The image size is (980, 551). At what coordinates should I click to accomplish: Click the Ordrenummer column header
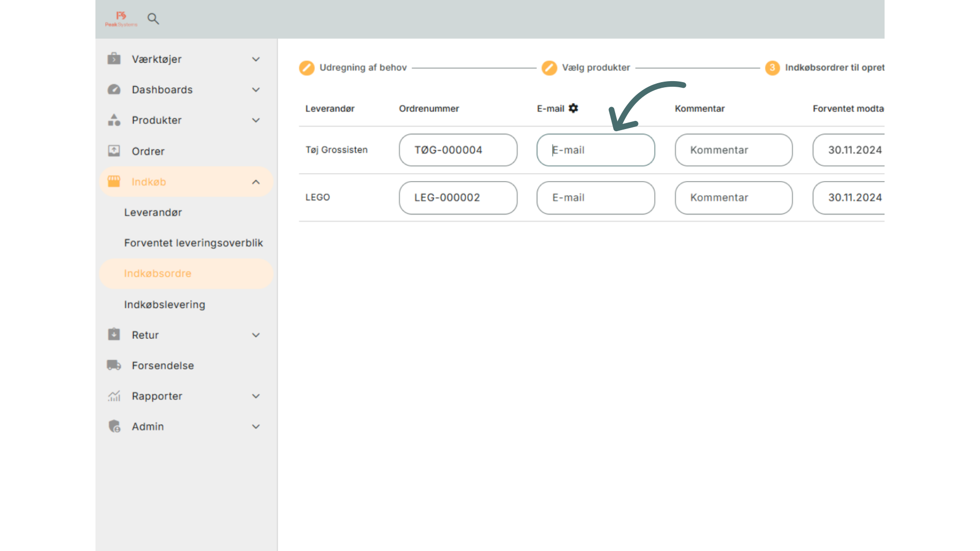tap(429, 109)
